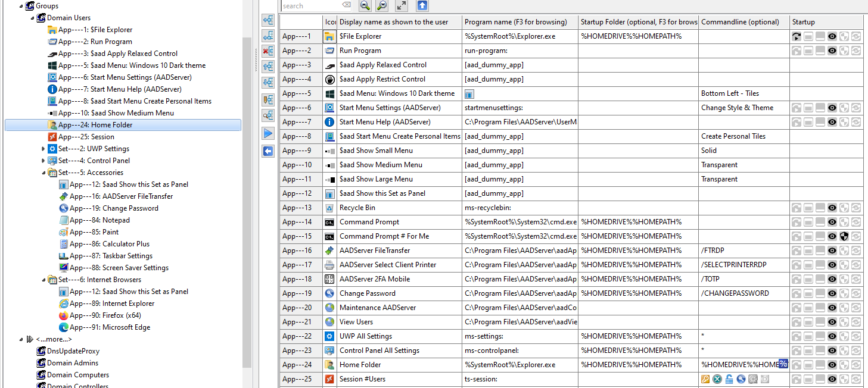868x388 pixels.
Task: Click the red X delete item button
Action: (x=268, y=51)
